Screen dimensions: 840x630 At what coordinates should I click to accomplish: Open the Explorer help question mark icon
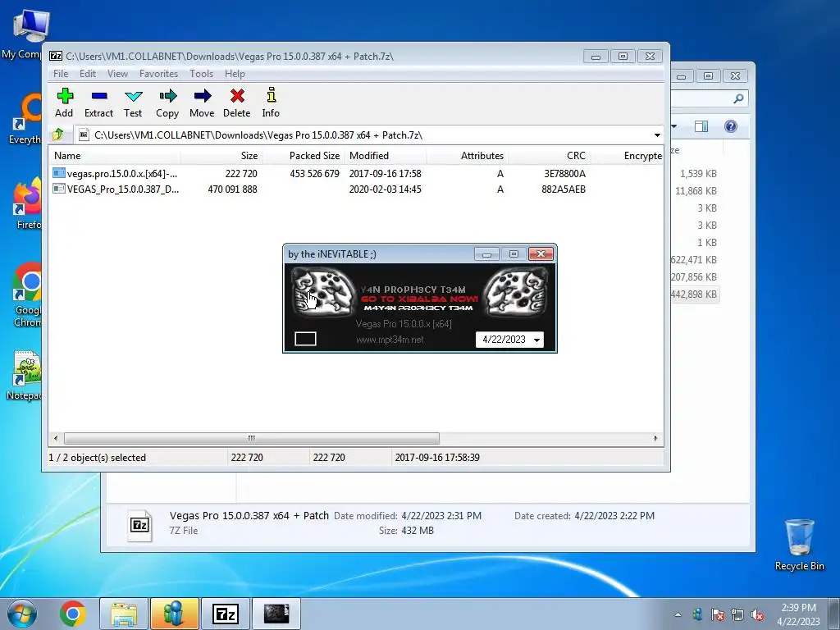point(731,126)
